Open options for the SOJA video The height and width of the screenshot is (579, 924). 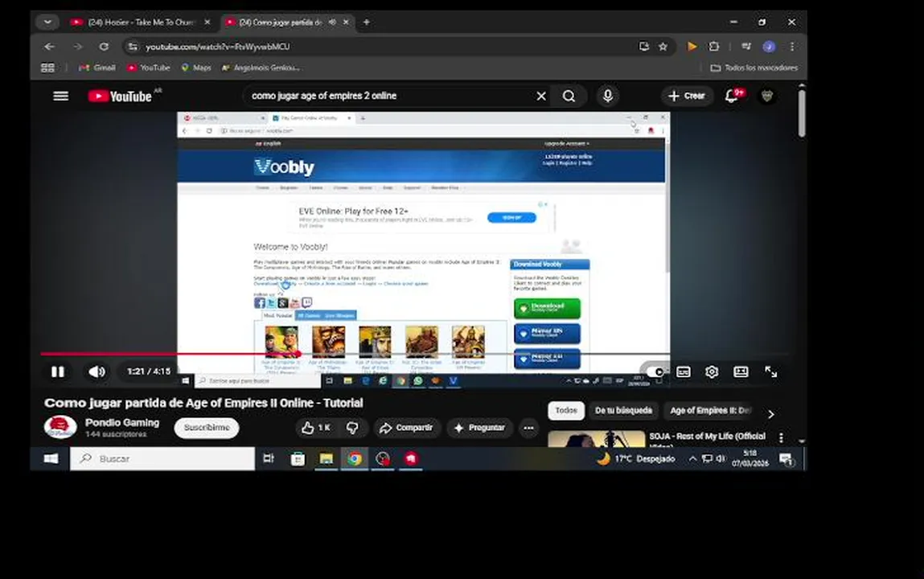click(x=782, y=437)
